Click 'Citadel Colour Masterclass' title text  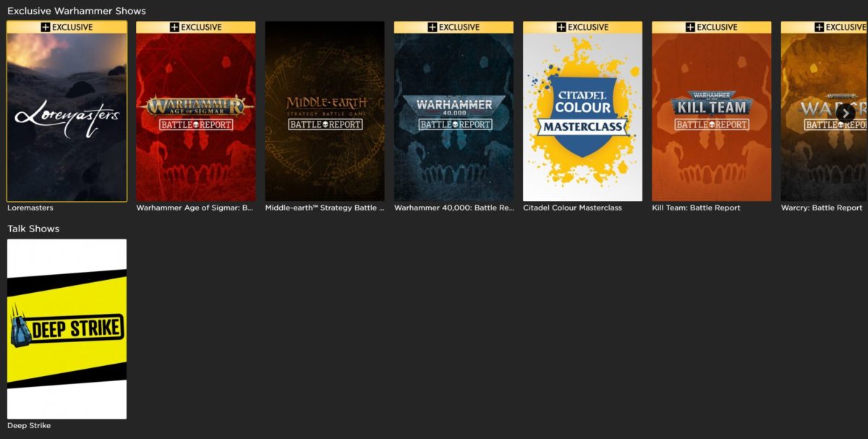click(x=572, y=208)
